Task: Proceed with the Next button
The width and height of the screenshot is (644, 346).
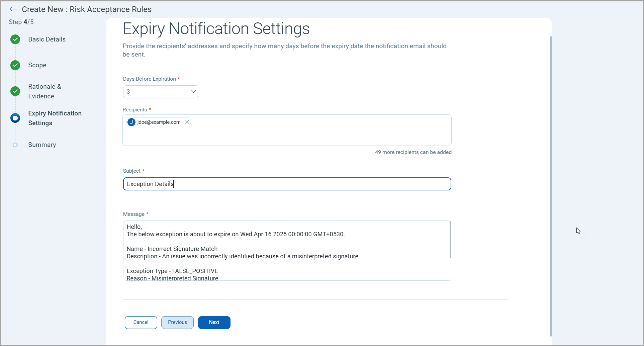Action: click(x=214, y=323)
